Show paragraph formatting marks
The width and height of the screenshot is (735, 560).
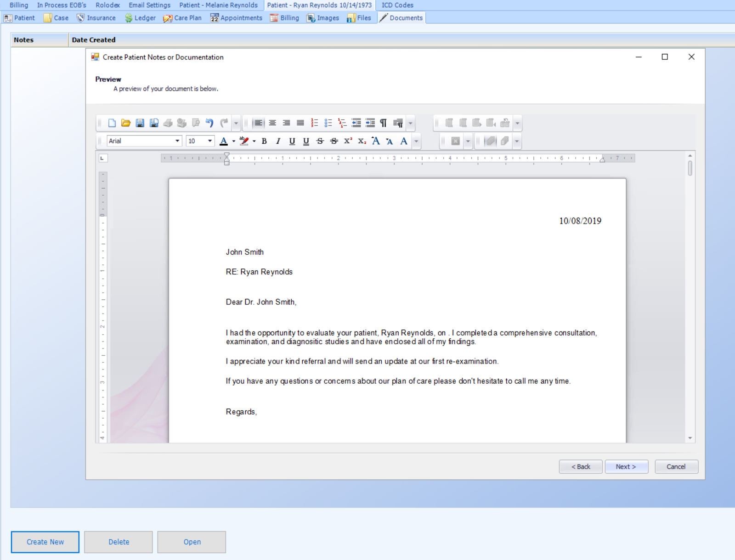pos(384,122)
